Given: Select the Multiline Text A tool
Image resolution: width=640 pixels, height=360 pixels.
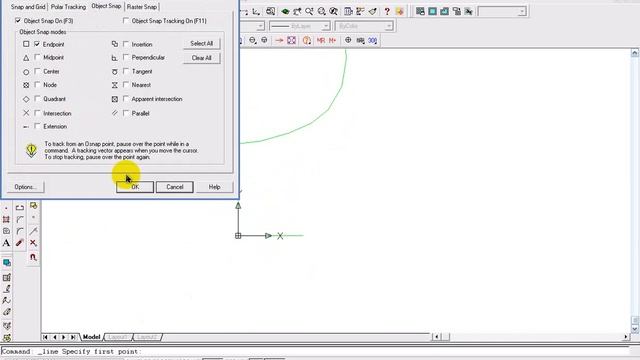Looking at the screenshot, I should coord(6,243).
